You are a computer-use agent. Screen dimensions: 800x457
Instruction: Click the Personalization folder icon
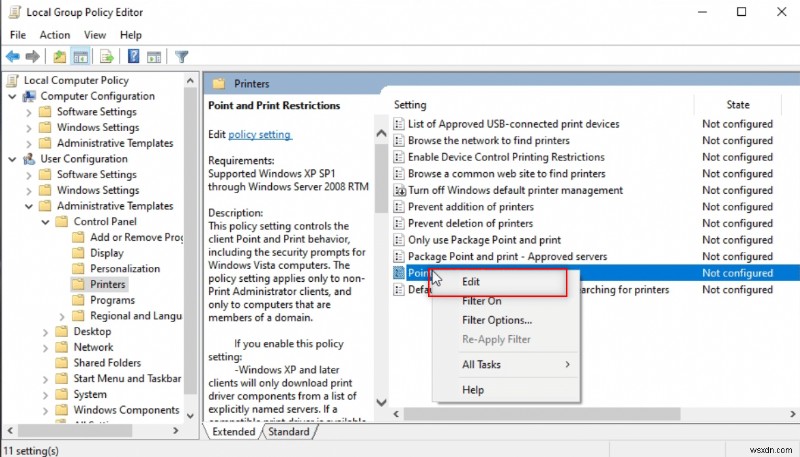coord(78,268)
